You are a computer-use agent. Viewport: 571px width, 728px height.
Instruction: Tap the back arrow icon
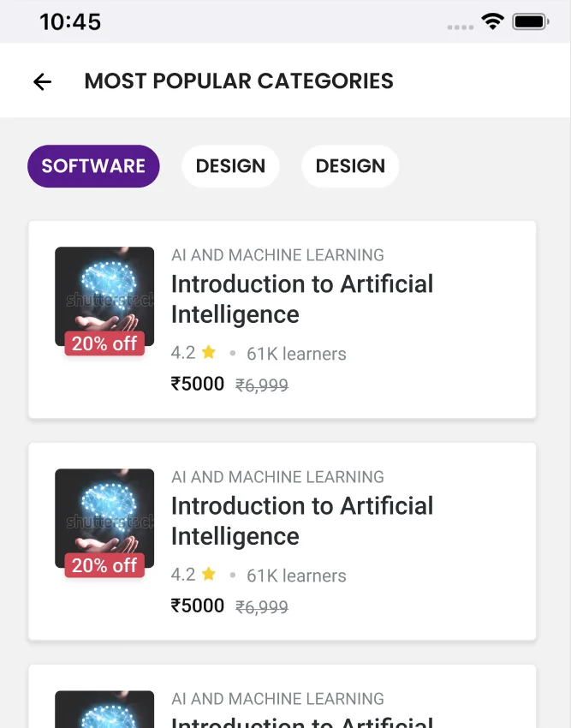42,81
